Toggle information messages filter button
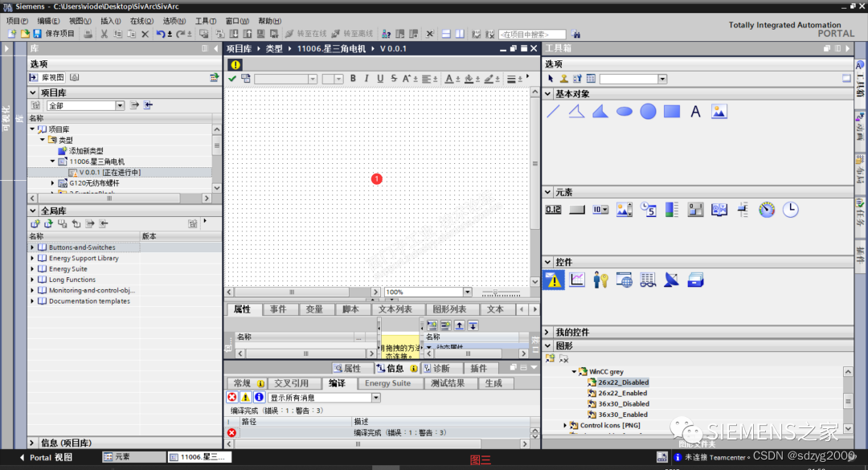Screen dimensions: 868x470 pyautogui.click(x=259, y=397)
